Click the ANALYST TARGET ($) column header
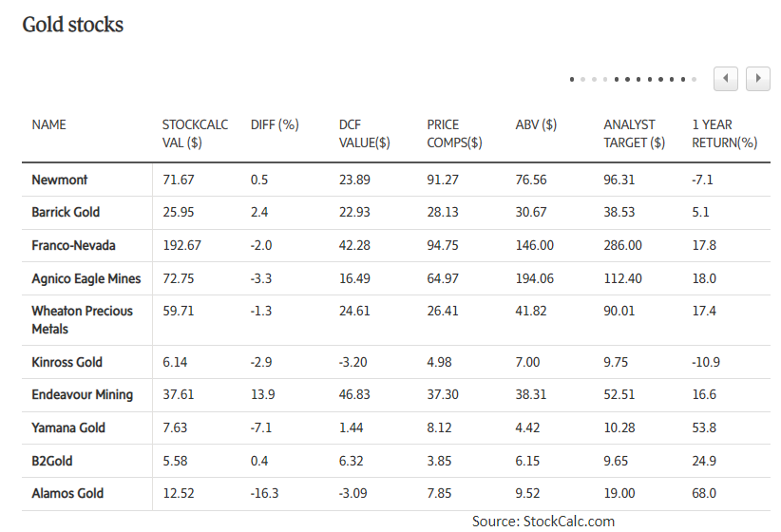Screen dimensions: 781x532 [x=634, y=134]
